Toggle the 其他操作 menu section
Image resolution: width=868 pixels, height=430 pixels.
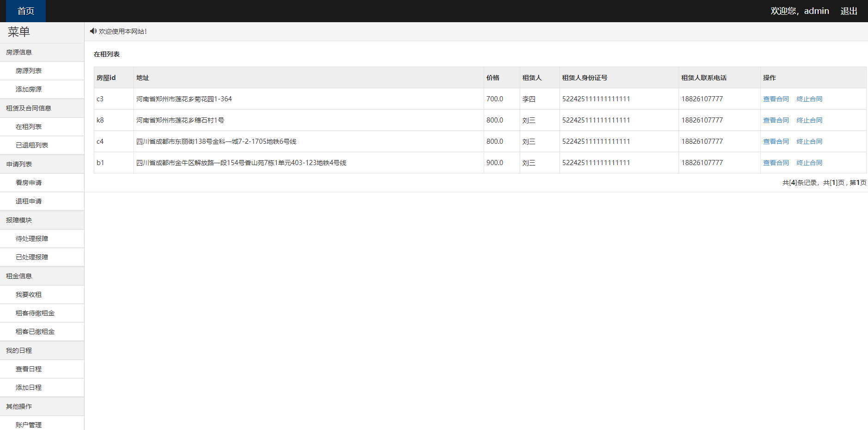[x=42, y=406]
